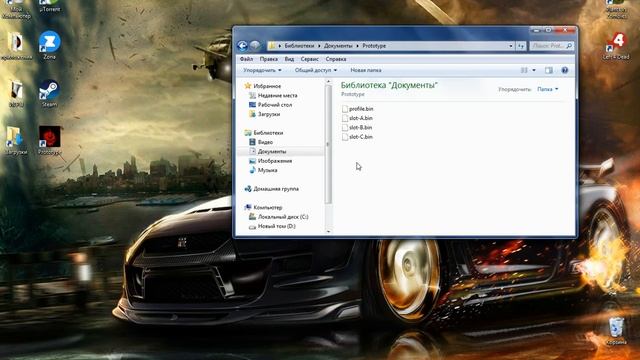
Task: Open Локальный диск (C:) in the sidebar
Action: (283, 217)
